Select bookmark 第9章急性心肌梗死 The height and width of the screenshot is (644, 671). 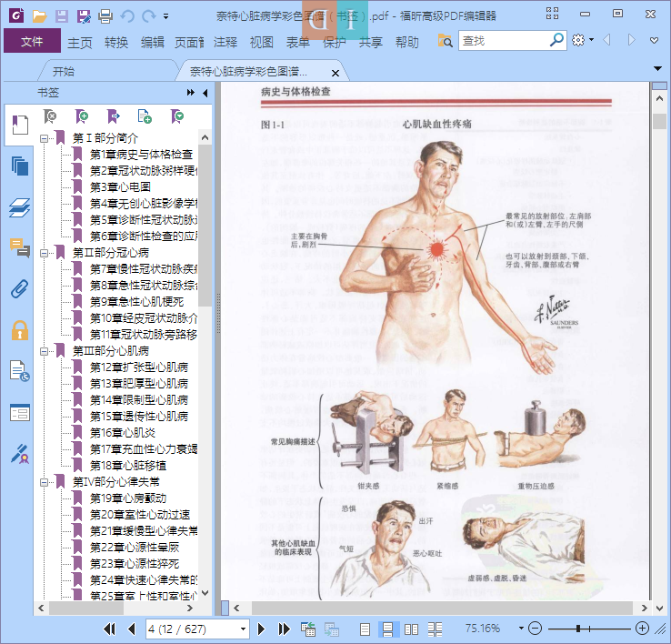pos(136,302)
